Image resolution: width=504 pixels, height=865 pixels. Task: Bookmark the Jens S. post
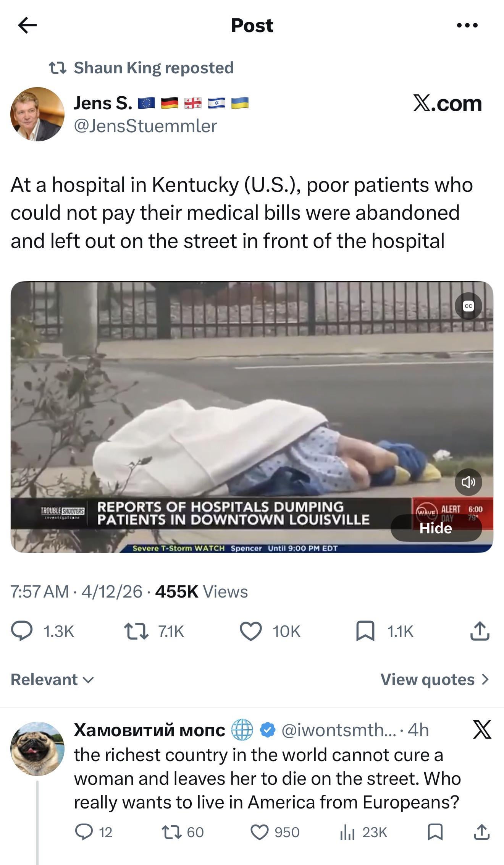coord(384,632)
